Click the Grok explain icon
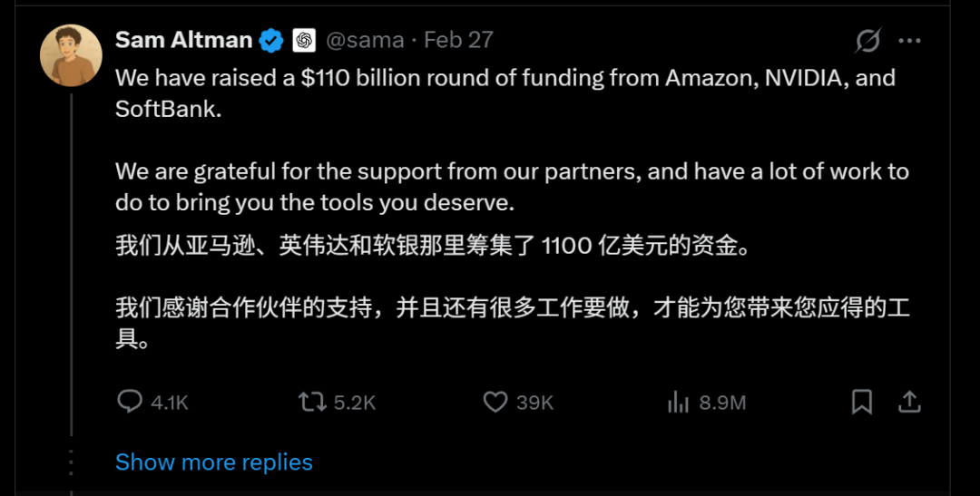Screen dimensions: 980x496 click(x=867, y=41)
